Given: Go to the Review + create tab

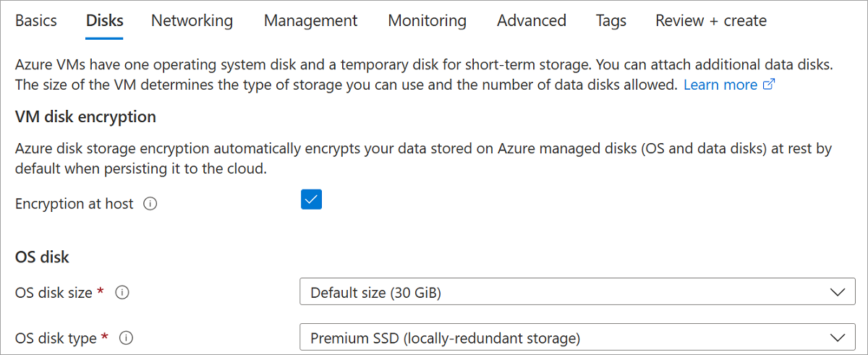Looking at the screenshot, I should pos(710,21).
